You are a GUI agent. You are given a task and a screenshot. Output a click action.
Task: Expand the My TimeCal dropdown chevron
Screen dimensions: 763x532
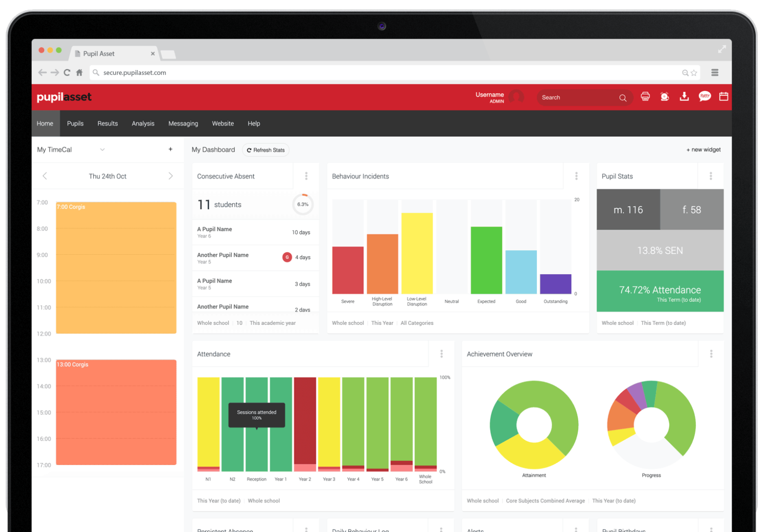[x=102, y=150]
